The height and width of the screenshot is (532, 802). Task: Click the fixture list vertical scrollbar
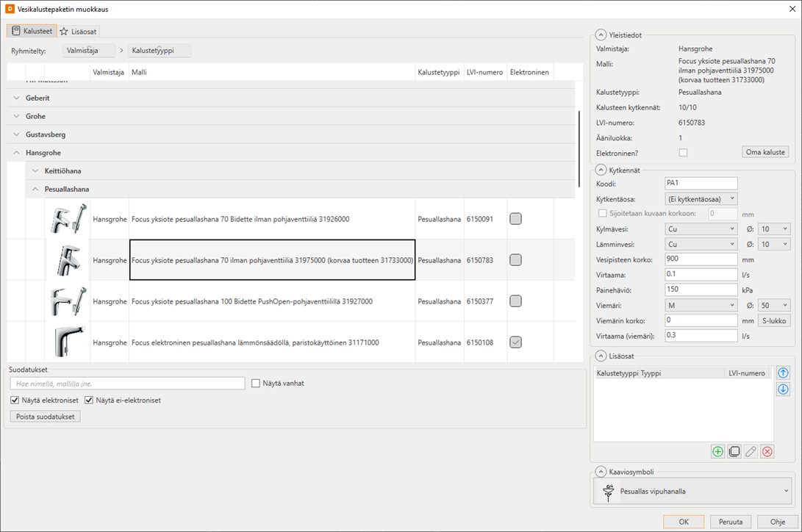coord(579,148)
